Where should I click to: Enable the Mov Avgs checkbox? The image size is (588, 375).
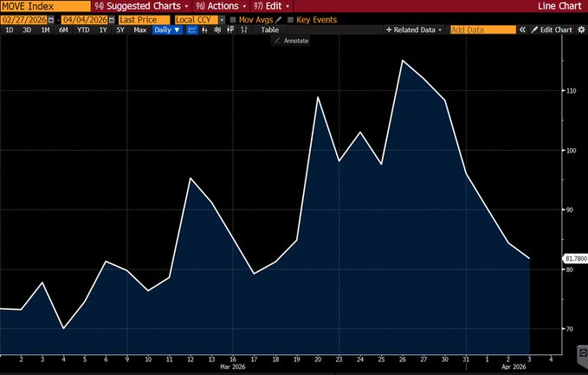pos(233,19)
